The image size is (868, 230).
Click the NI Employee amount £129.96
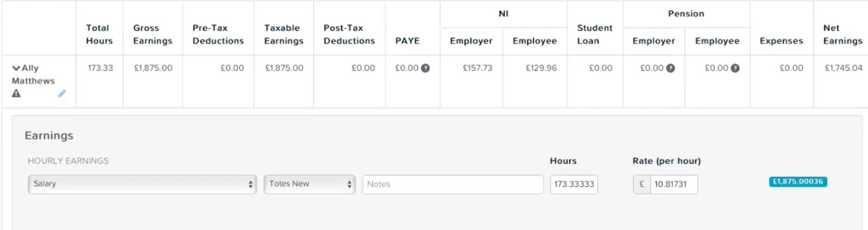[541, 68]
